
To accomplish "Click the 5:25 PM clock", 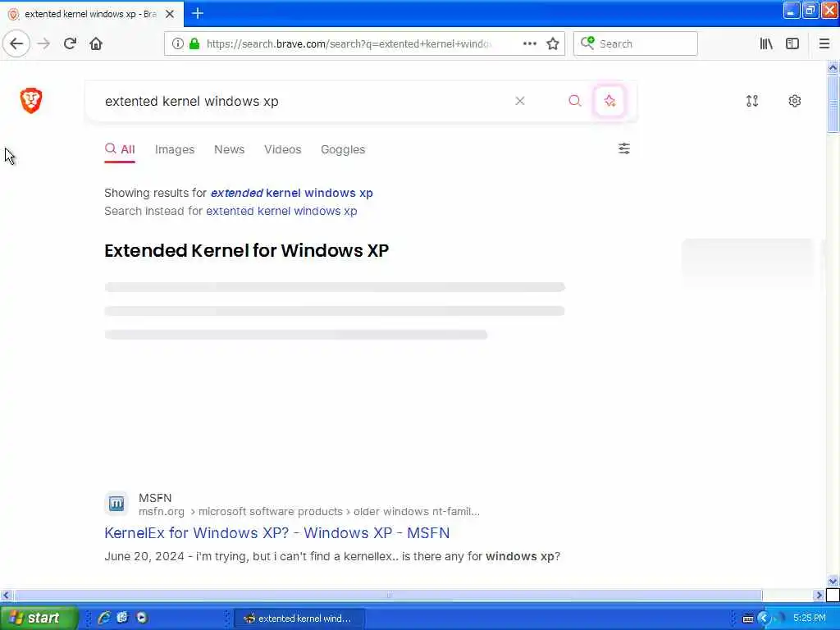I will tap(810, 619).
